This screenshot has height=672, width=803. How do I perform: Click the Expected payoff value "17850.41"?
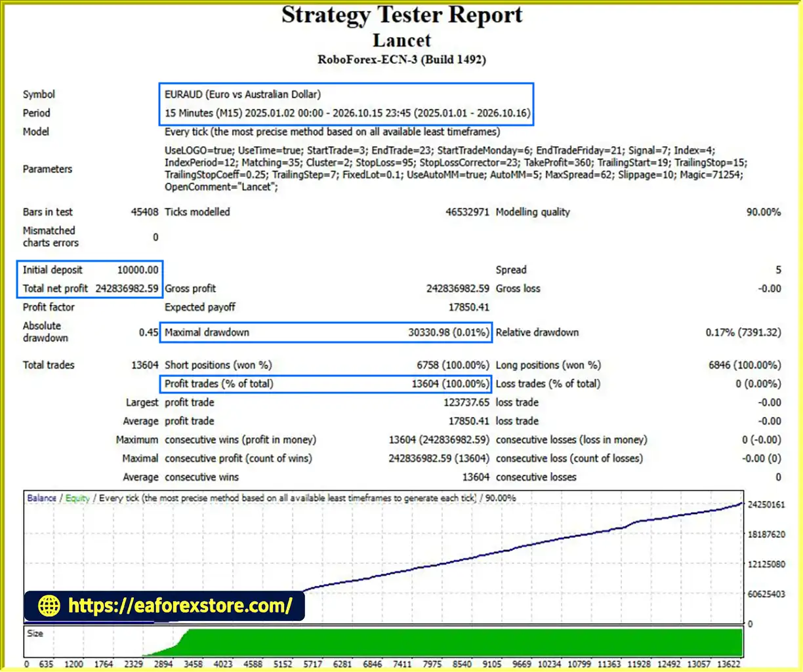469,307
